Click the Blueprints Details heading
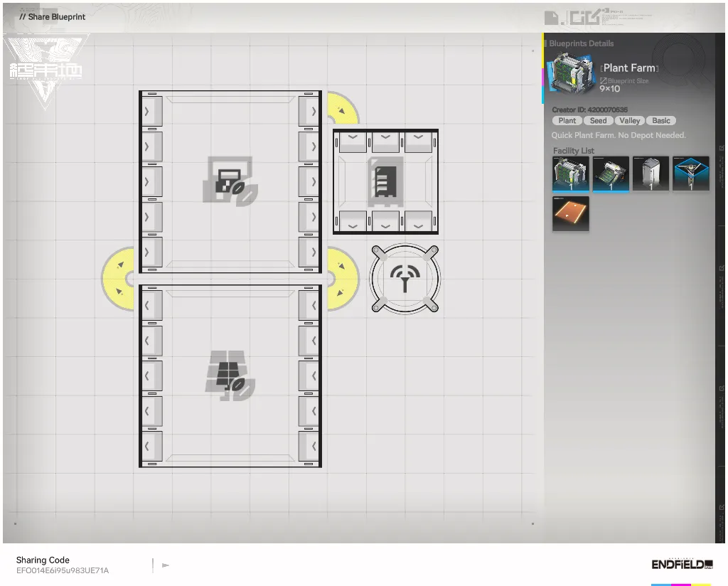 tap(582, 43)
